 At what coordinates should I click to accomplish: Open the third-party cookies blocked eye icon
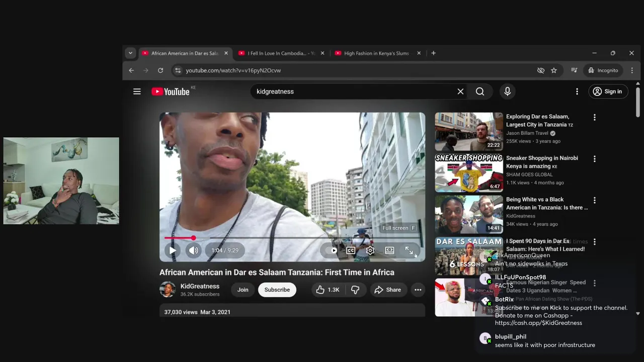tap(541, 70)
